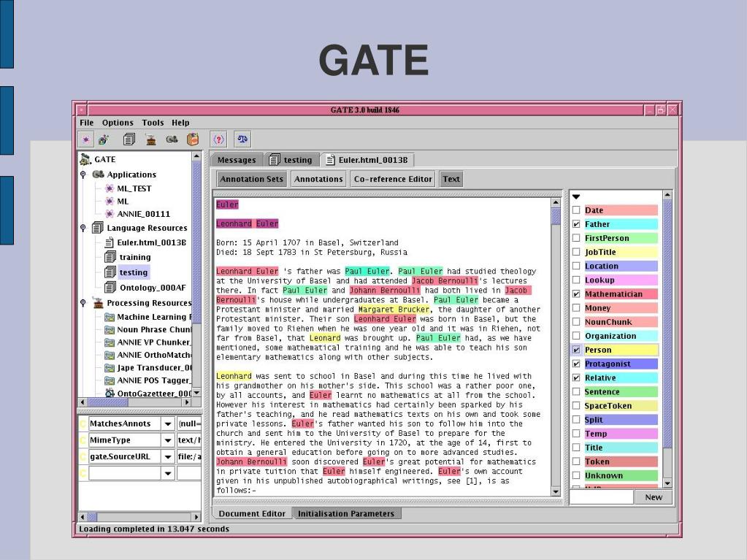Click the document icon beside Euler.html_0013B in tree
The height and width of the screenshot is (560, 747).
[109, 242]
